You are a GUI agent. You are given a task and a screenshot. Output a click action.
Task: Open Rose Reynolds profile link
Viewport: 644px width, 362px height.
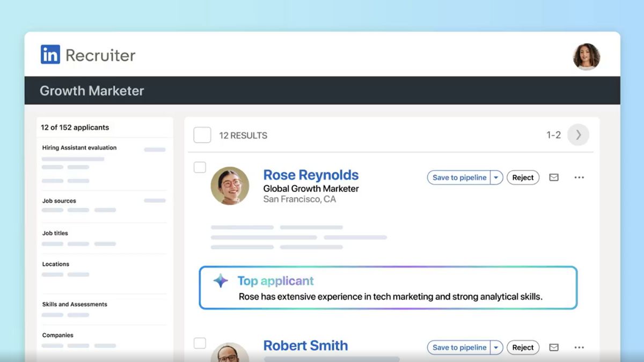coord(310,175)
